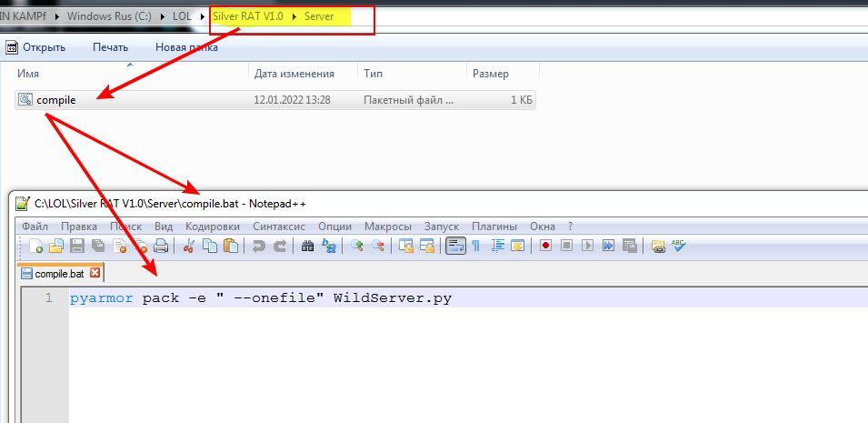Image resolution: width=868 pixels, height=423 pixels.
Task: Undo the last edit
Action: click(x=258, y=246)
